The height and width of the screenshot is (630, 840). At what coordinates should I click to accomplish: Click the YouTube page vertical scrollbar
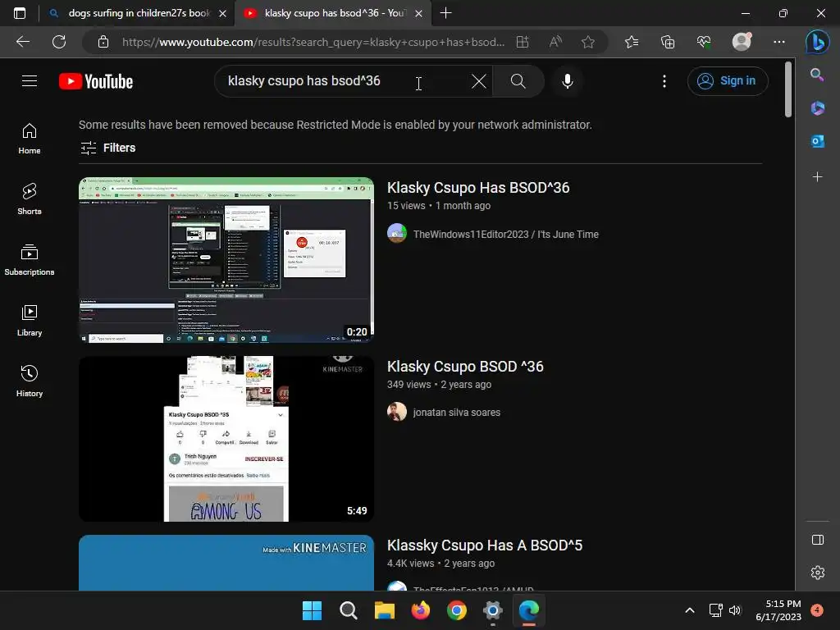pos(788,89)
